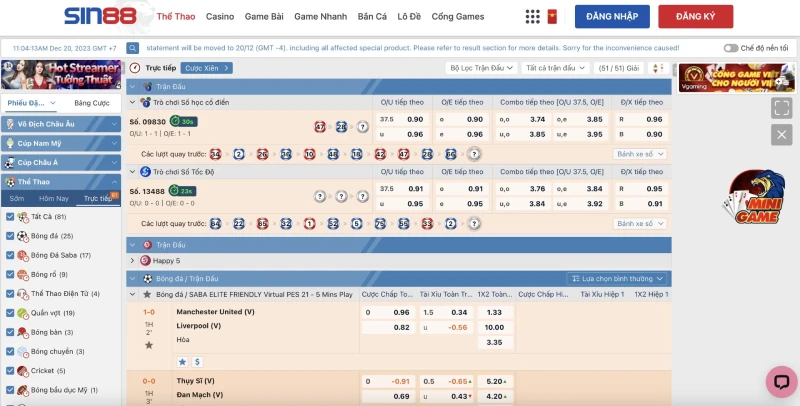
Task: Favorite the Manchester United match with the gray star
Action: tap(149, 345)
